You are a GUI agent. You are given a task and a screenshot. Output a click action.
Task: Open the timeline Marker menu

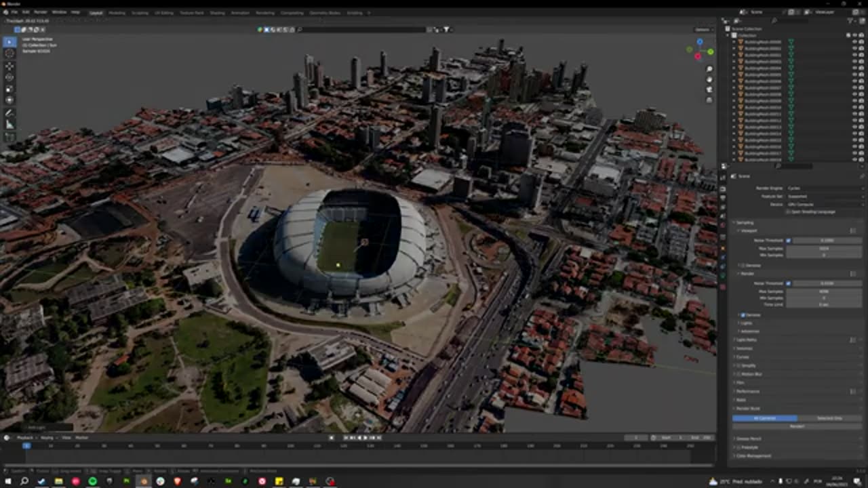coord(82,437)
